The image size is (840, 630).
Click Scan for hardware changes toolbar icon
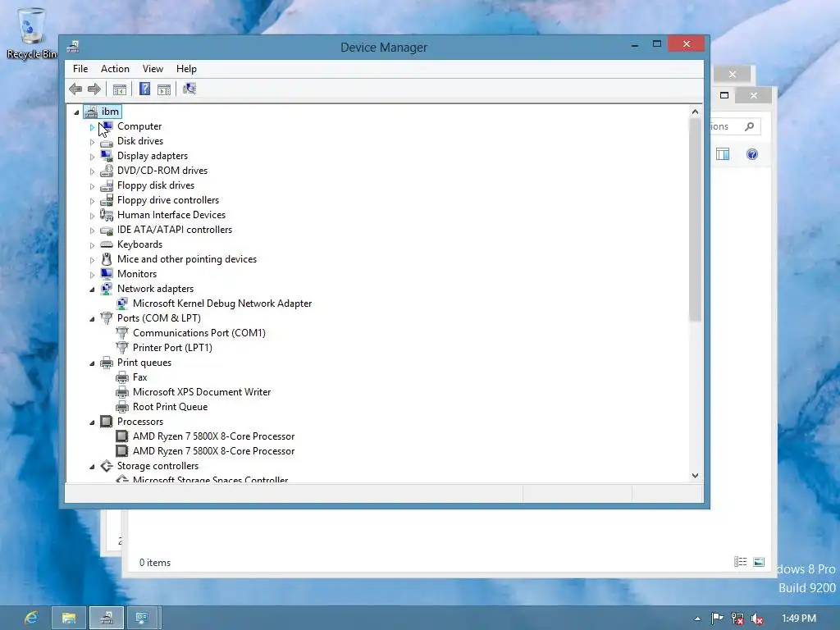[189, 89]
